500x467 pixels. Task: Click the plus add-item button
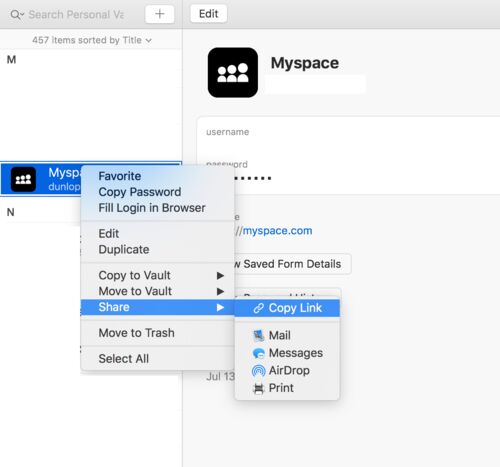tap(160, 14)
